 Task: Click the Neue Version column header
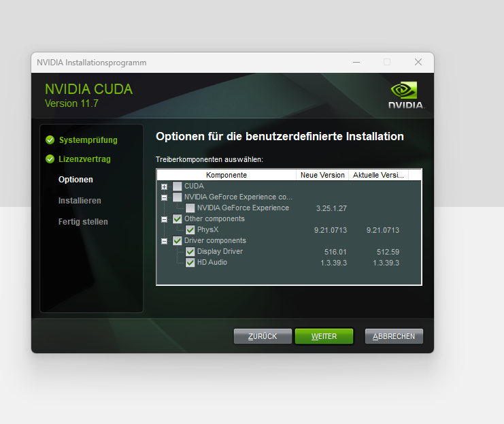[322, 175]
